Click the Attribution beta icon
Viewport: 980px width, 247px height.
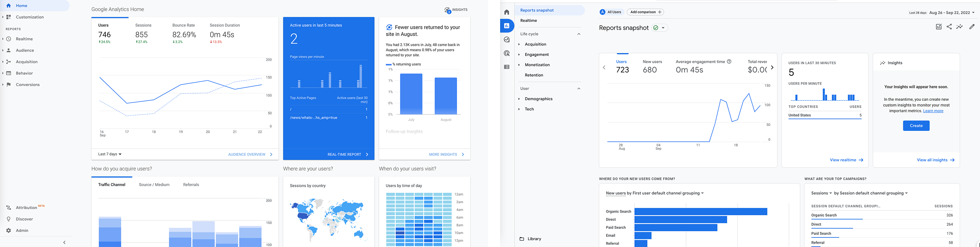(x=8, y=208)
